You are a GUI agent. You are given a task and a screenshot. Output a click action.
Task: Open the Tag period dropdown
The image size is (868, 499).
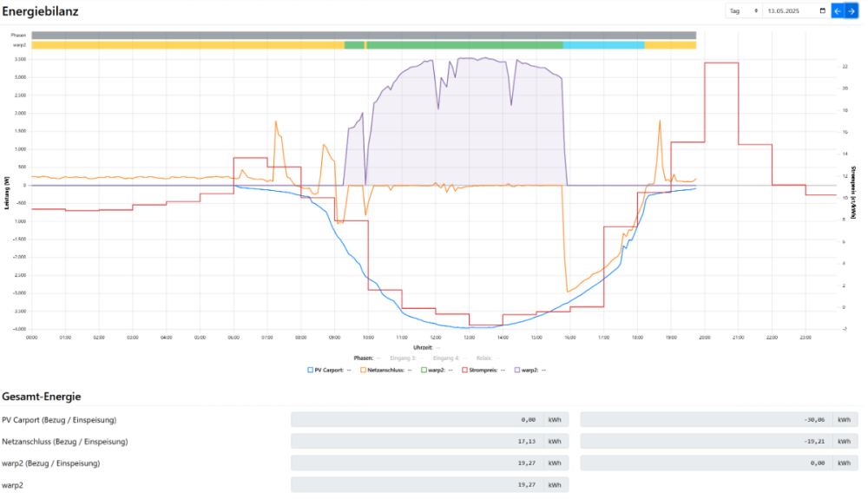744,10
